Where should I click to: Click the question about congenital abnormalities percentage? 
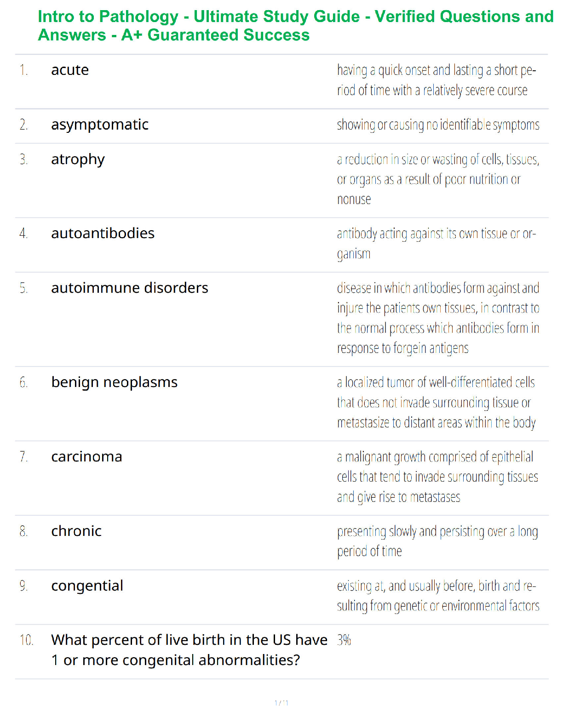(x=189, y=650)
